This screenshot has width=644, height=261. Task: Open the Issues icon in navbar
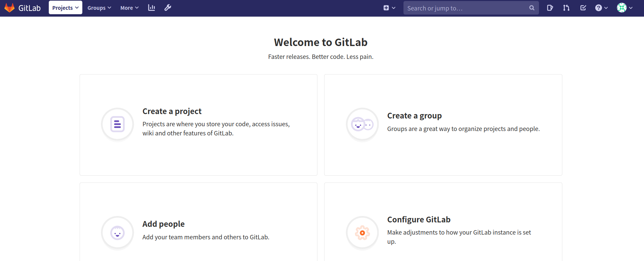pos(550,8)
